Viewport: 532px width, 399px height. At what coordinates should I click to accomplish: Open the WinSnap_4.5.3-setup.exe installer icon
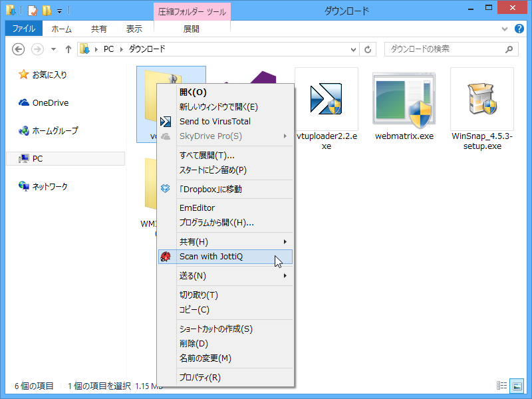click(x=481, y=98)
